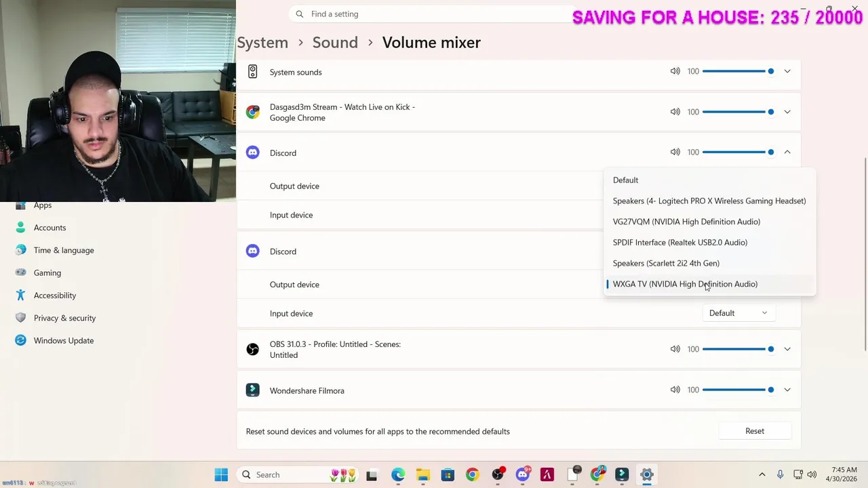Click the tray speaker volume icon
The image size is (868, 488).
tap(812, 475)
